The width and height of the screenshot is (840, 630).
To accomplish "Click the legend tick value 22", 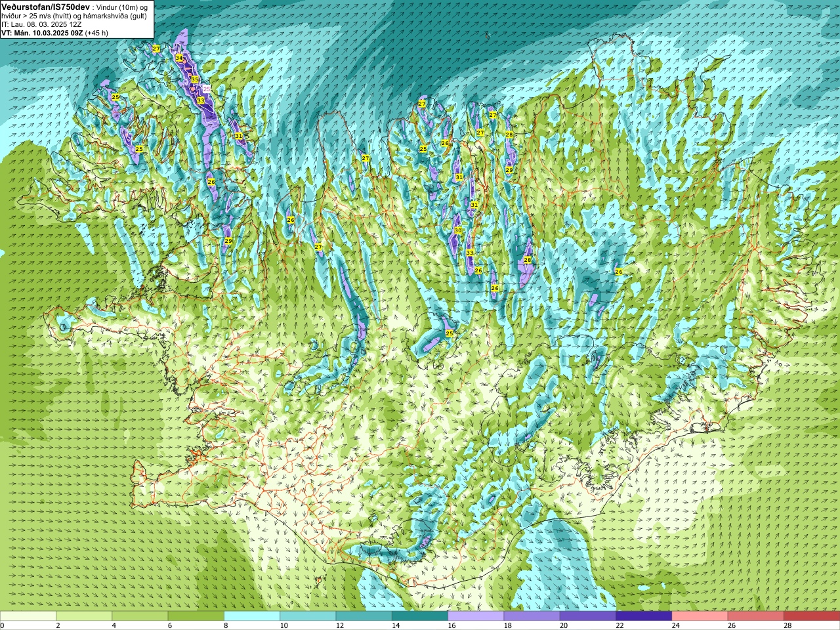I will point(620,625).
